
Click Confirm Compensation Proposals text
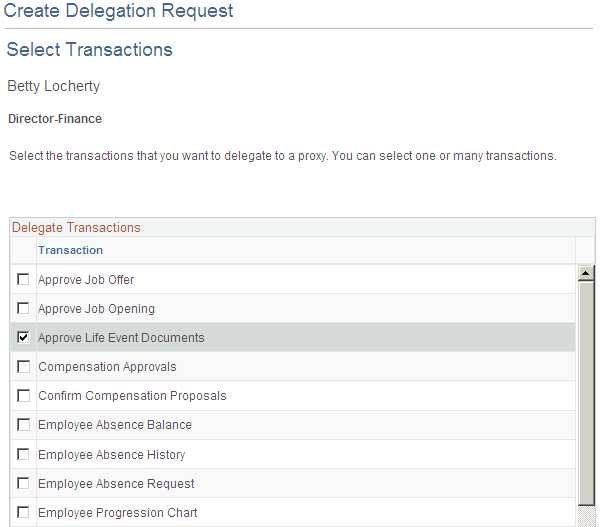pyautogui.click(x=132, y=396)
